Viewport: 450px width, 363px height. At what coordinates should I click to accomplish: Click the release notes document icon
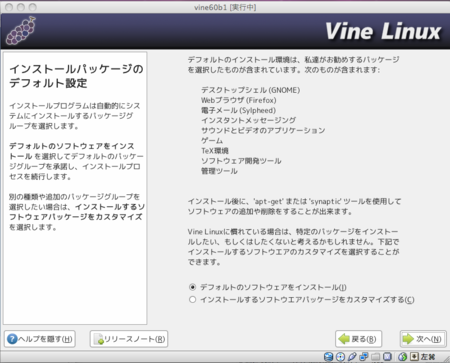99,339
